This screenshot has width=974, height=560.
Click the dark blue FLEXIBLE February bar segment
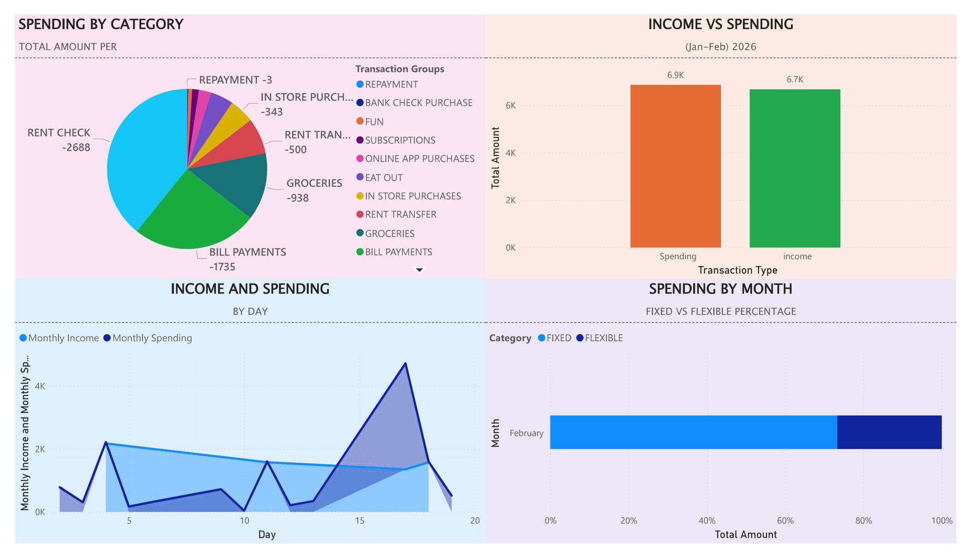(889, 432)
